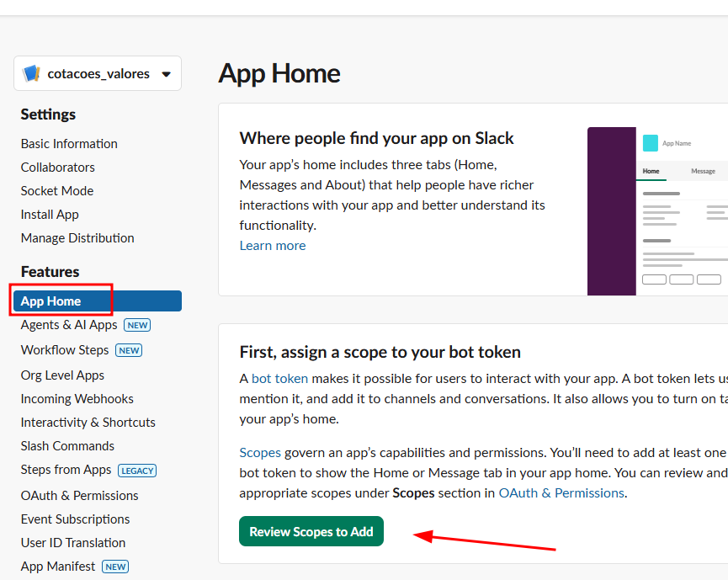Image resolution: width=728 pixels, height=580 pixels.
Task: Click the Settings section heading
Action: (48, 114)
